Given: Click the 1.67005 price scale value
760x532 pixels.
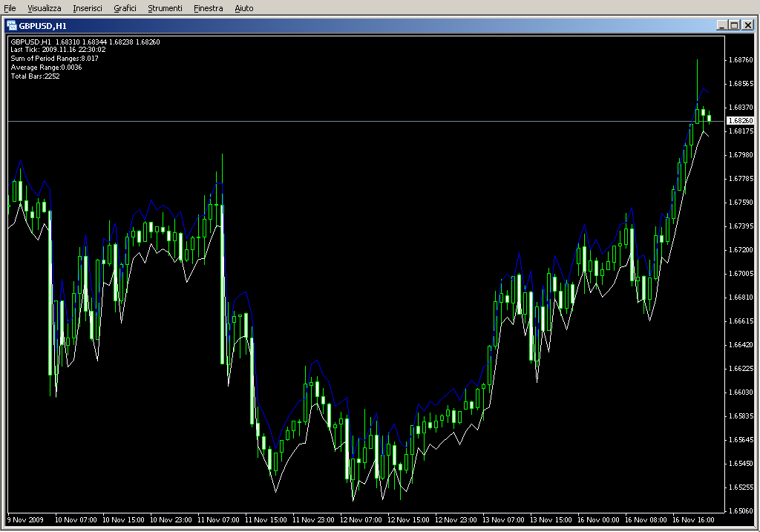Looking at the screenshot, I should point(741,274).
